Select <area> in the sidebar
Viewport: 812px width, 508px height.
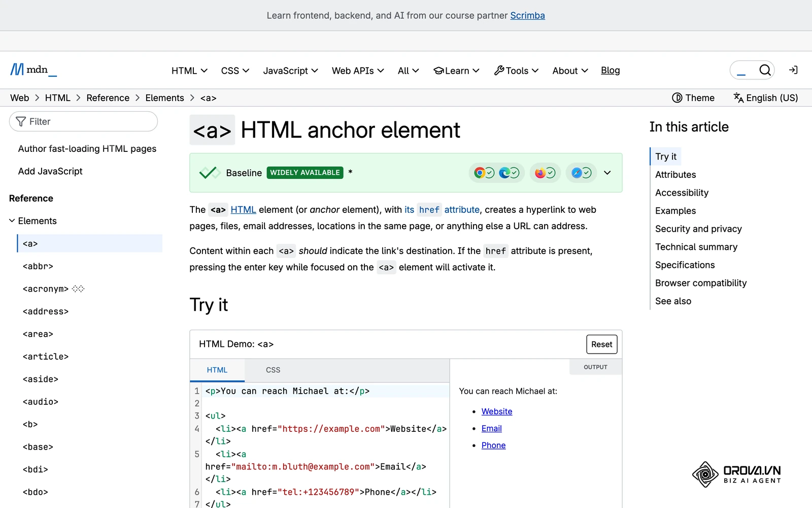click(x=38, y=334)
